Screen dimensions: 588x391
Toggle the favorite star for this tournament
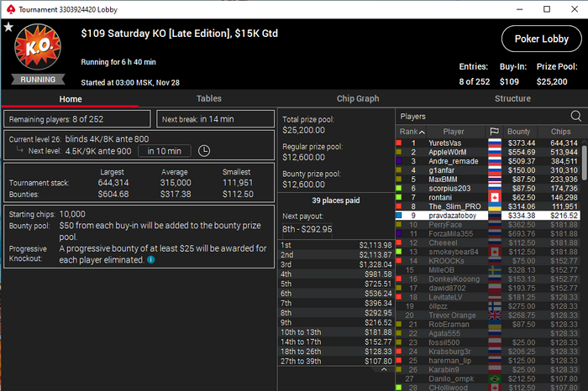(x=8, y=27)
